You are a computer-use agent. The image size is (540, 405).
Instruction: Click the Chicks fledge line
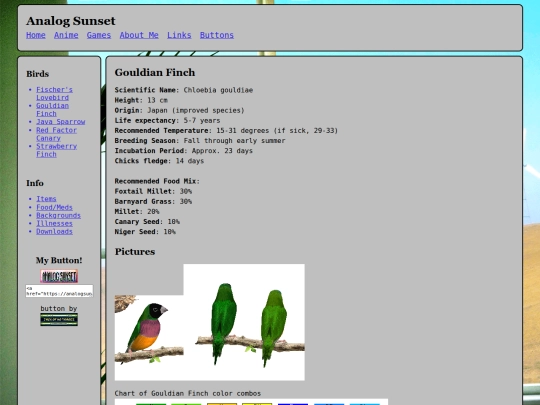pyautogui.click(x=159, y=161)
